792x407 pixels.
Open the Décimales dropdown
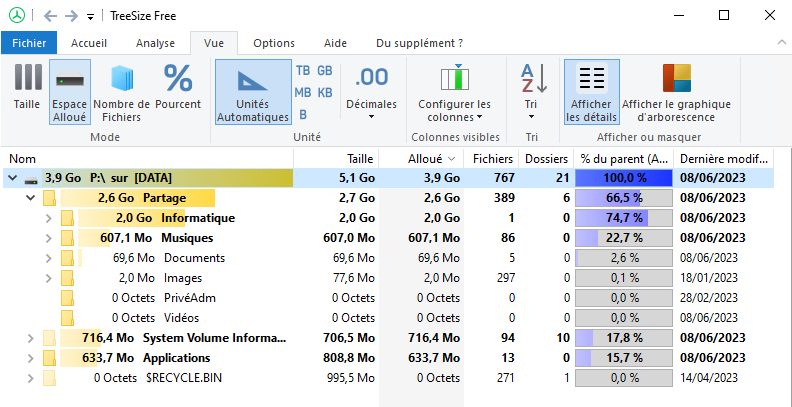click(371, 91)
